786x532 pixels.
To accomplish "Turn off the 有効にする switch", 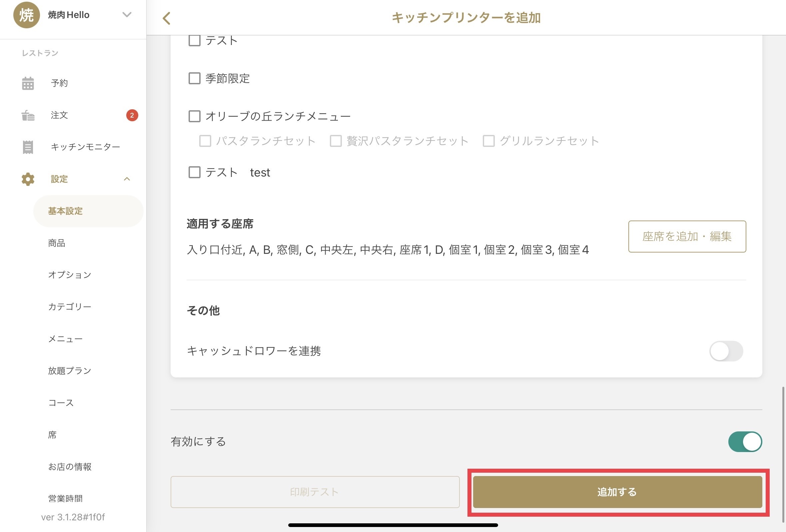I will pos(745,442).
